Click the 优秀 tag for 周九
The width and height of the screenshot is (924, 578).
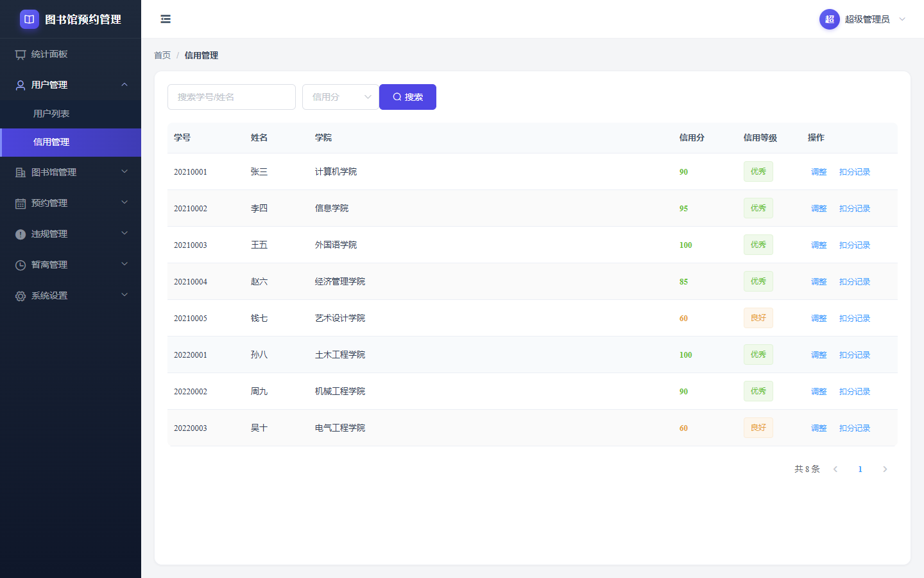[x=758, y=391]
